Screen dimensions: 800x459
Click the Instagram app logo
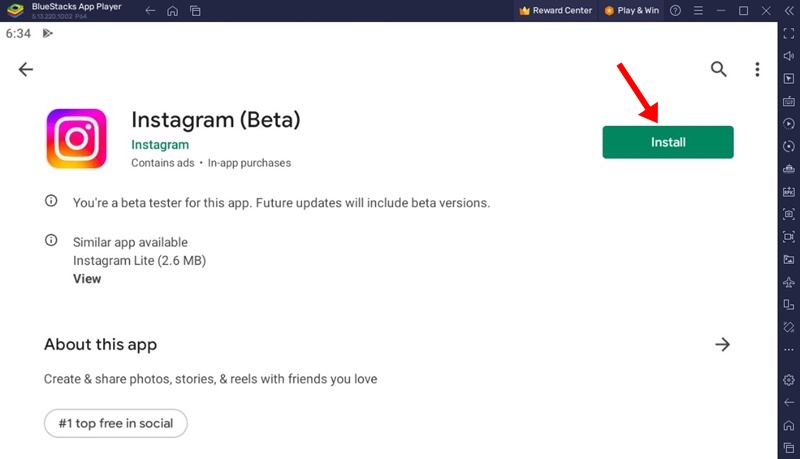(77, 138)
